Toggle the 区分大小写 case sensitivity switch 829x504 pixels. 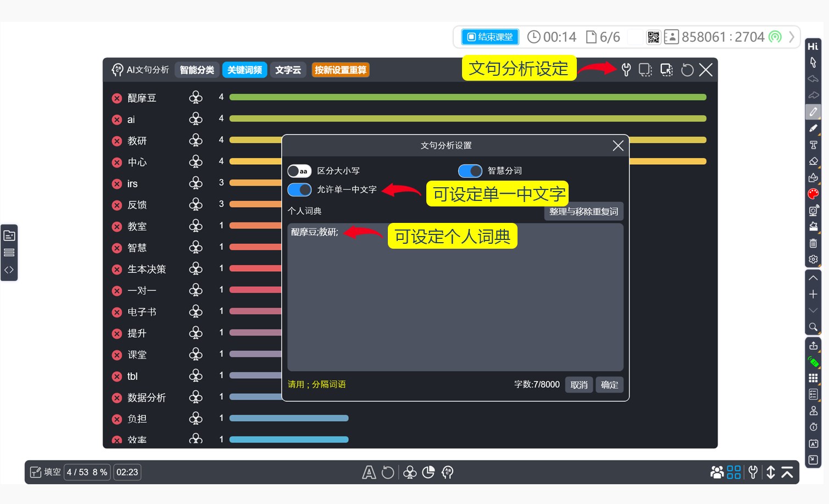[299, 171]
